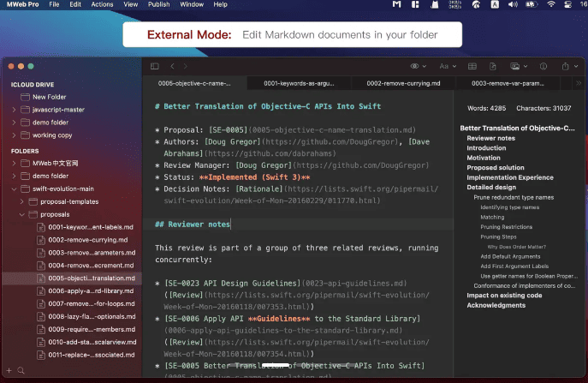Viewport: 588px width, 383px height.
Task: Open search in library sidebar
Action: [21, 371]
